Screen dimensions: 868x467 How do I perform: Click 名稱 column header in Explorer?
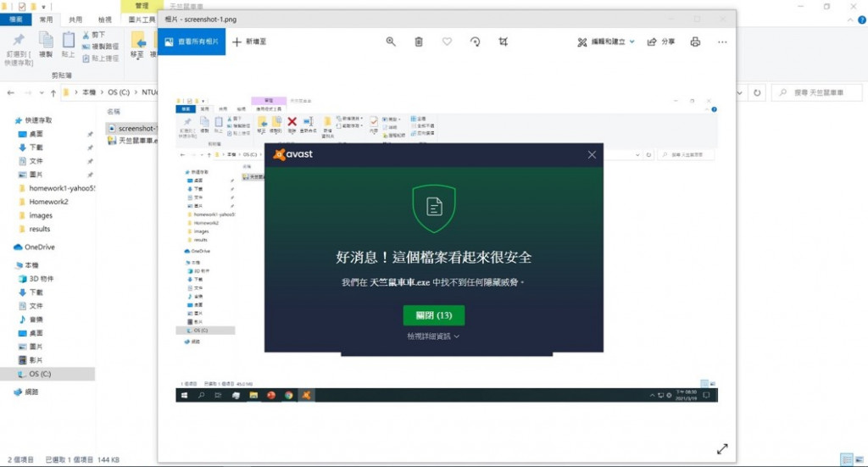114,111
